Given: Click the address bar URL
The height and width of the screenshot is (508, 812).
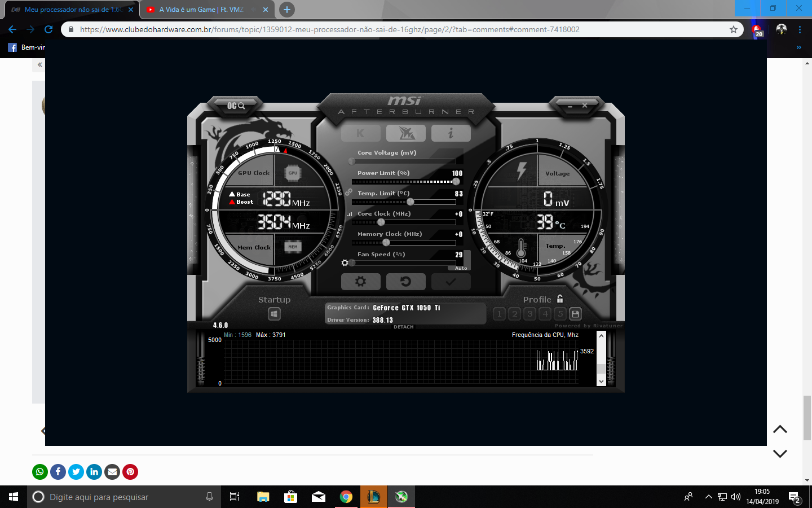Looking at the screenshot, I should point(330,29).
